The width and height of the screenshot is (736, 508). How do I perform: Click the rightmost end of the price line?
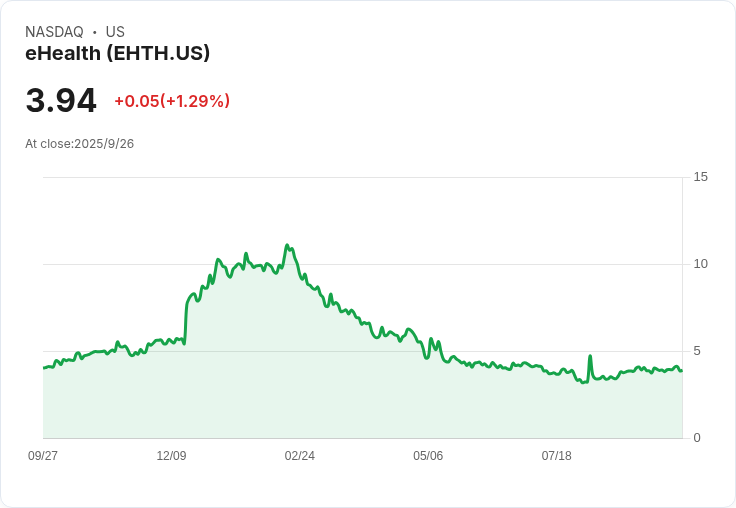(682, 370)
